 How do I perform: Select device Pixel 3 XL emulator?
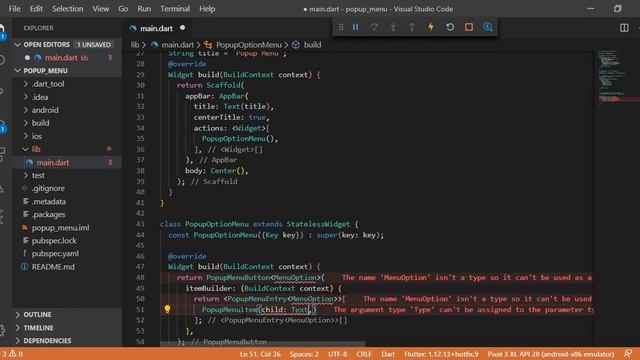point(551,354)
